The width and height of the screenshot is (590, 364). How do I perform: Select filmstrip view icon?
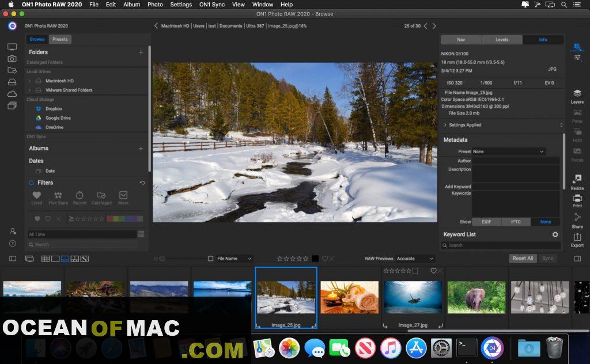[x=65, y=259]
